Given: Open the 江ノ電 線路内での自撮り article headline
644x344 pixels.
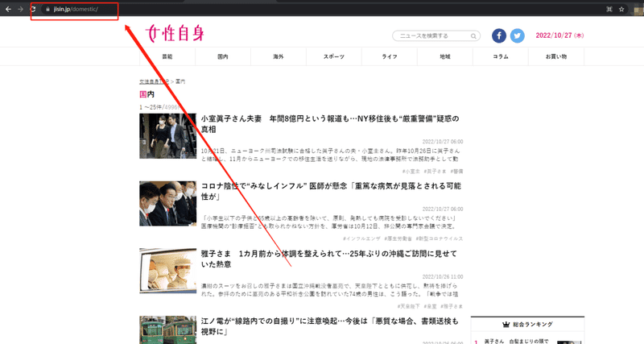Looking at the screenshot, I should click(329, 326).
